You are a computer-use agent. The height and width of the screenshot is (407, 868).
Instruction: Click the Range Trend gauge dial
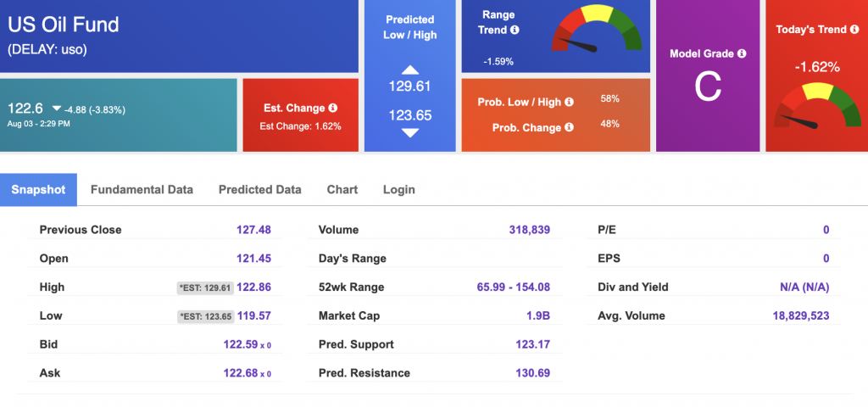(x=597, y=29)
